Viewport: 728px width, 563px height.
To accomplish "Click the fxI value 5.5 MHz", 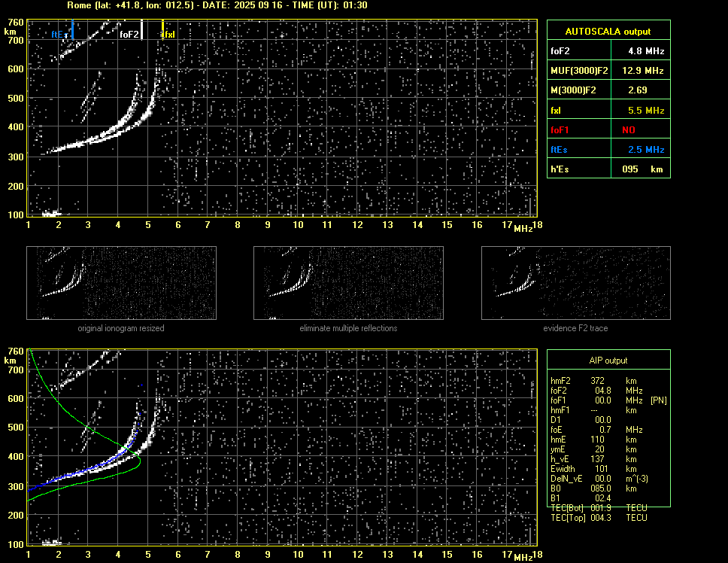I will click(646, 111).
